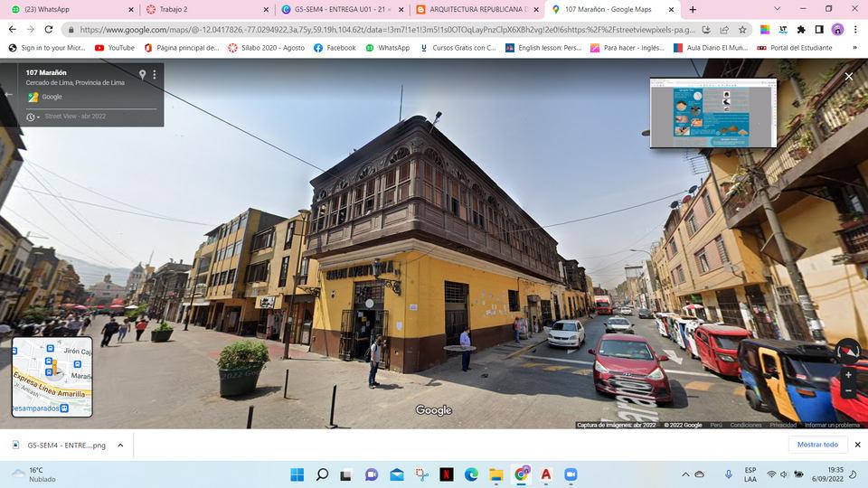The height and width of the screenshot is (488, 868).
Task: Open the Condiciones link
Action: pyautogui.click(x=746, y=425)
